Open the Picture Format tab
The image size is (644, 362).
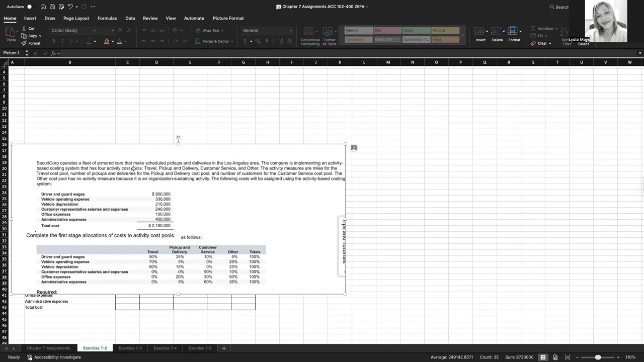pos(228,18)
